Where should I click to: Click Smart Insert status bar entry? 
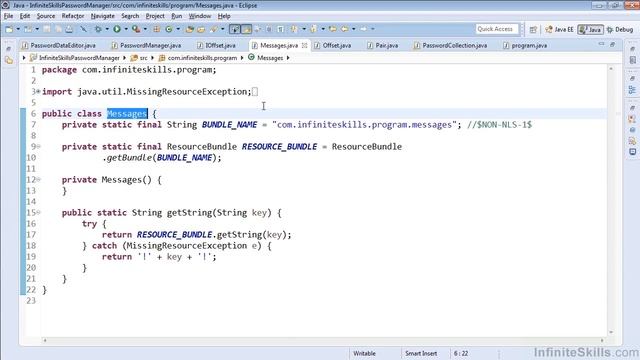421,353
